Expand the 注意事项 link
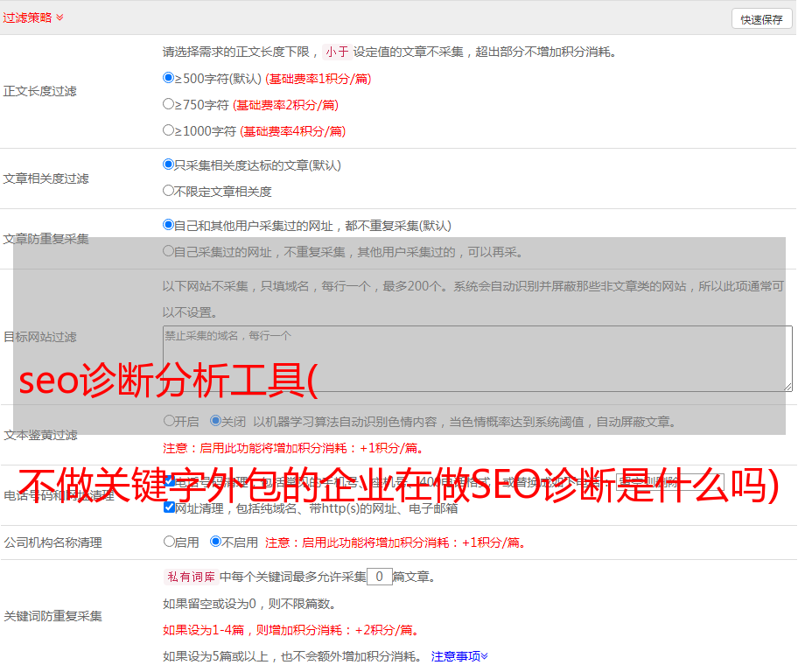This screenshot has height=672, width=798. coord(459,655)
